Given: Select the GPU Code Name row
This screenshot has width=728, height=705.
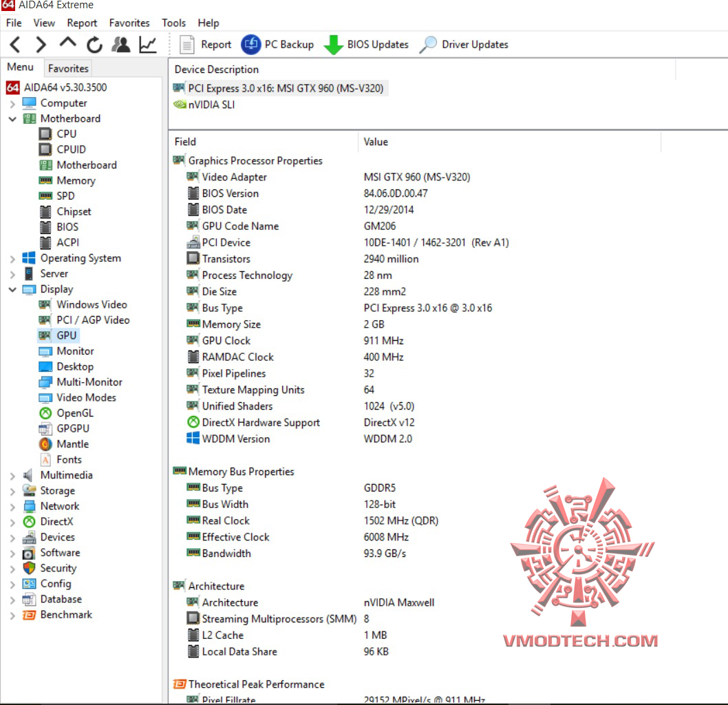Looking at the screenshot, I should (x=291, y=227).
